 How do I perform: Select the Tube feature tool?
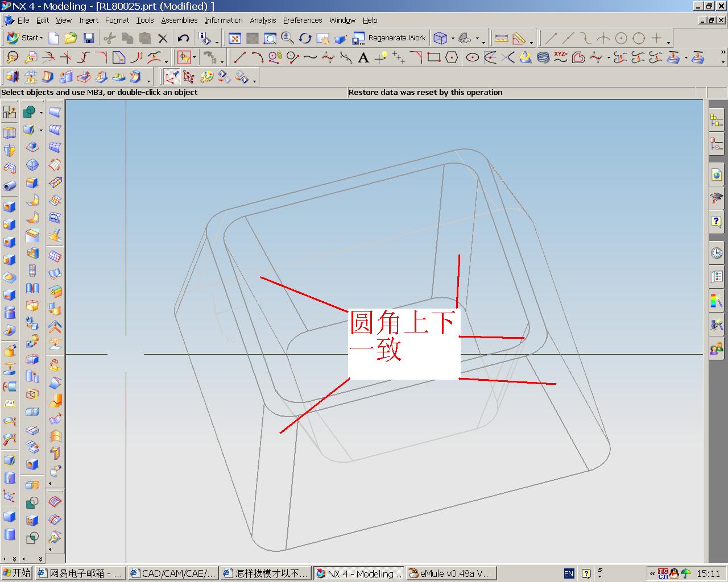[10, 186]
